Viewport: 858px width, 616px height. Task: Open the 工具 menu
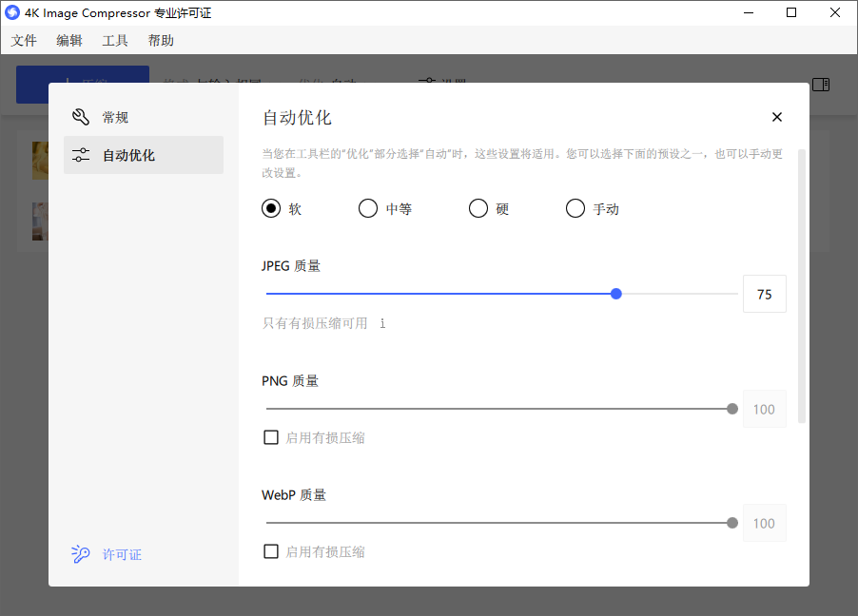pos(115,41)
